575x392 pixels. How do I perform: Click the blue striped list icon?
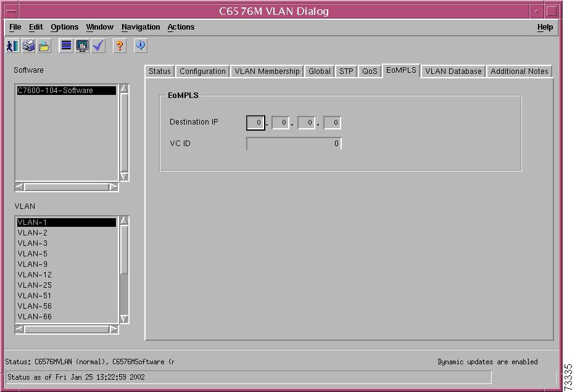pyautogui.click(x=66, y=46)
